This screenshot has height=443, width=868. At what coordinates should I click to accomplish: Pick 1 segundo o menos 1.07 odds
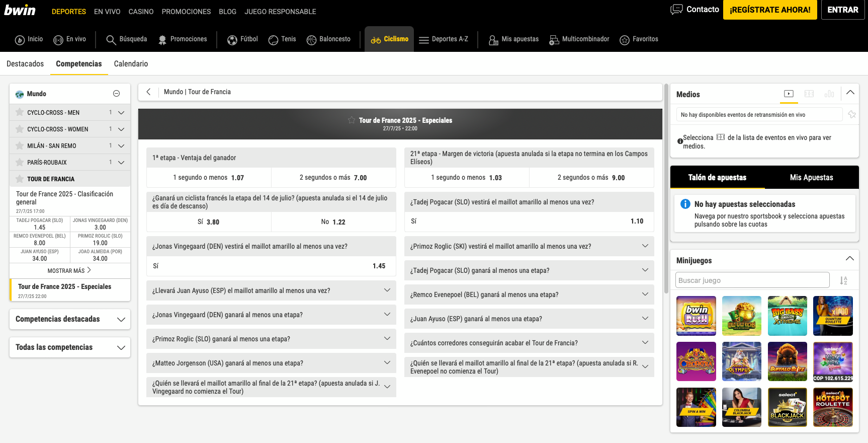209,178
